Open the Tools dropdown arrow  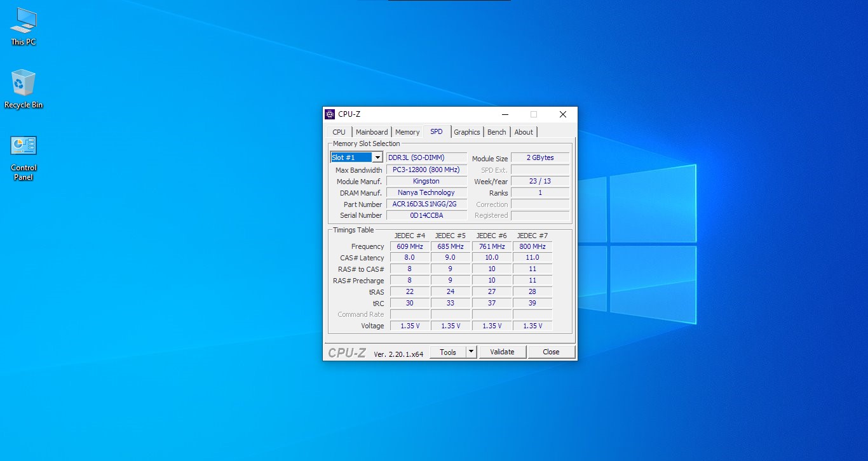[x=471, y=352]
